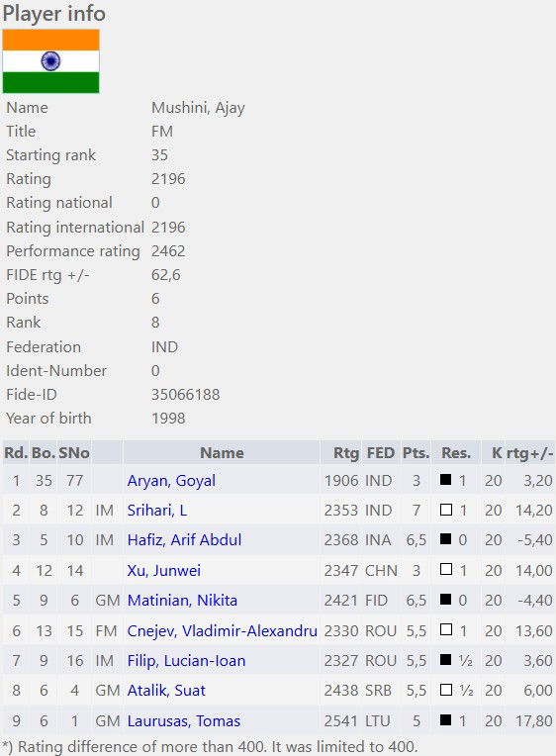This screenshot has height=756, width=556.
Task: Open Srihari, L player link
Action: pos(156,511)
